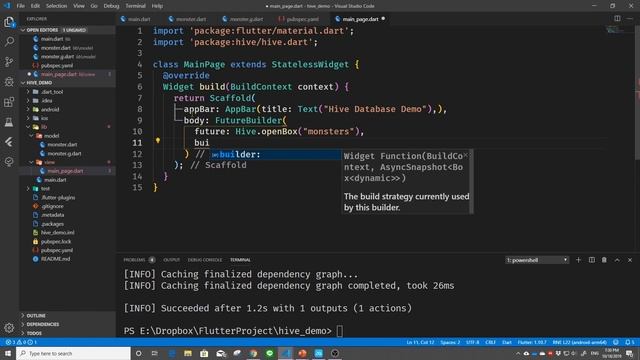Open the Search view in activity bar

(9, 42)
